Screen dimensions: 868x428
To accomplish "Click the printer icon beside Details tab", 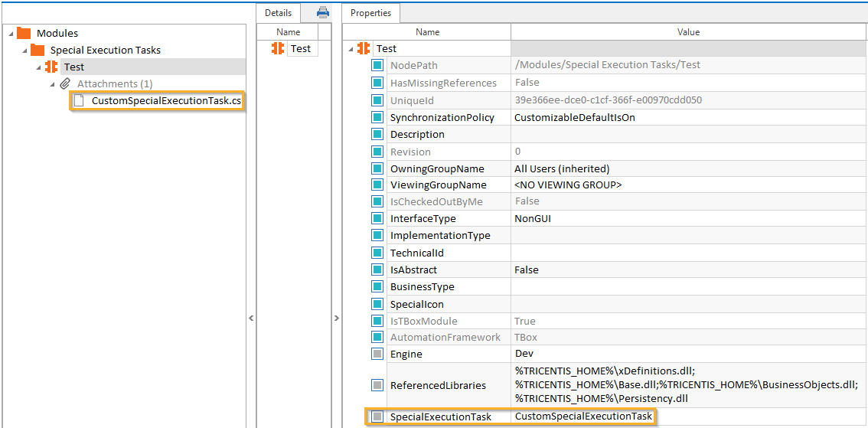I will click(x=323, y=12).
